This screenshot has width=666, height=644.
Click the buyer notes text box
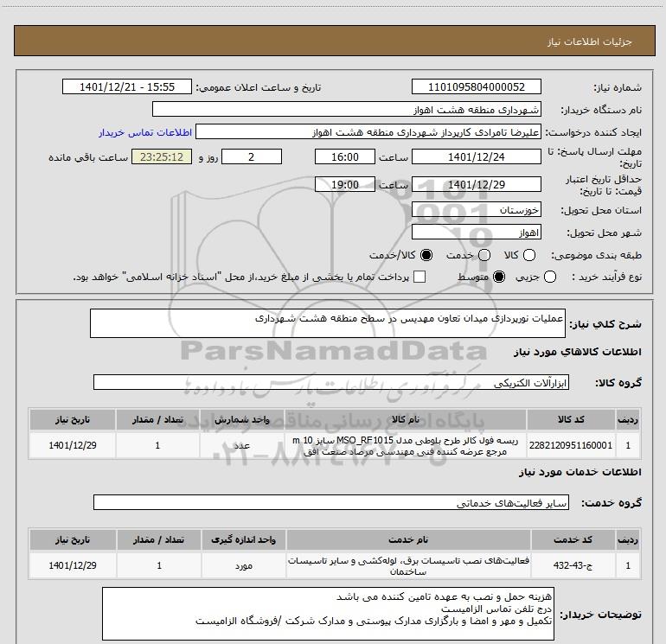click(x=328, y=614)
